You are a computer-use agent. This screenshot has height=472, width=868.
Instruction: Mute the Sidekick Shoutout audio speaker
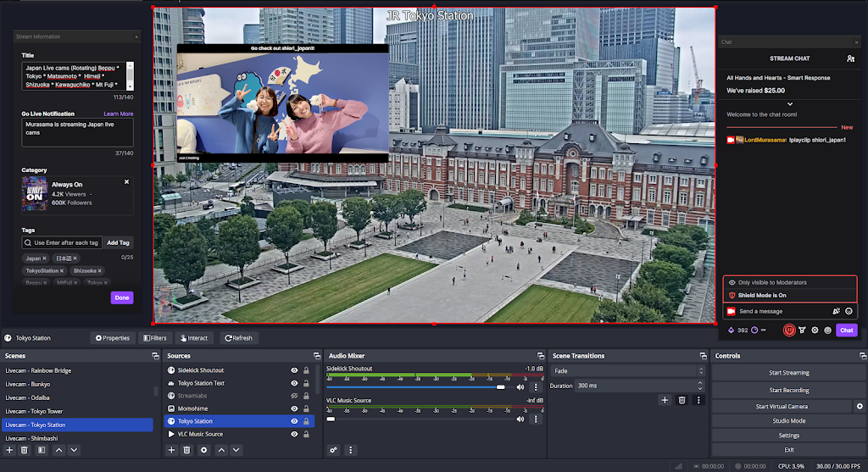tap(520, 386)
